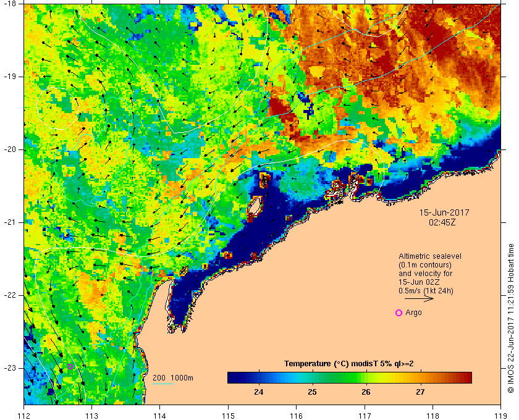Click the temperature color bar

(350, 377)
